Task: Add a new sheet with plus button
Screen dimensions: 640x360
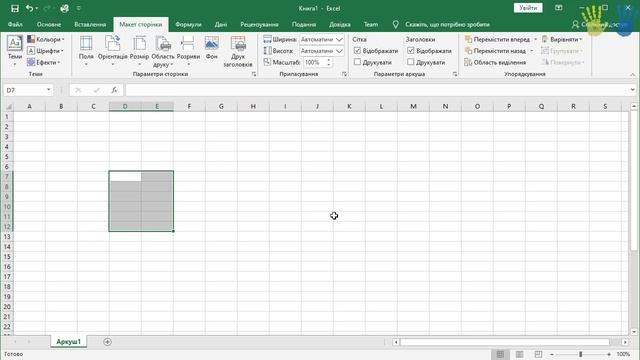Action: click(x=107, y=342)
